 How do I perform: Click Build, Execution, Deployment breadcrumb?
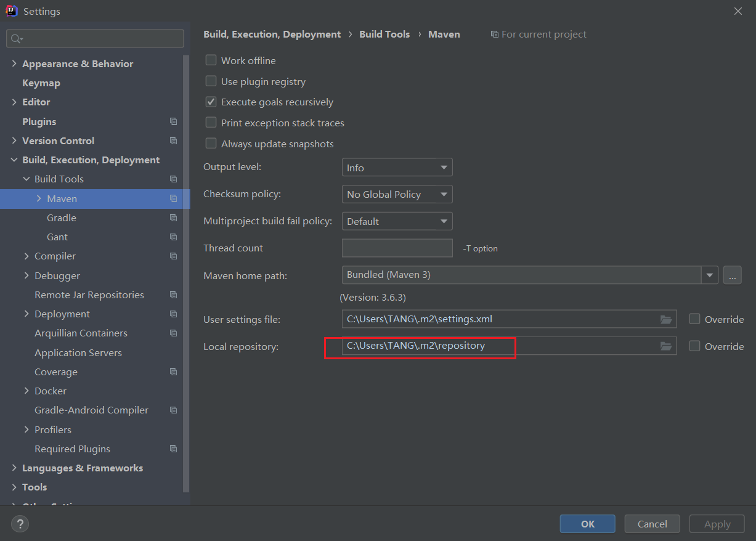coord(272,35)
